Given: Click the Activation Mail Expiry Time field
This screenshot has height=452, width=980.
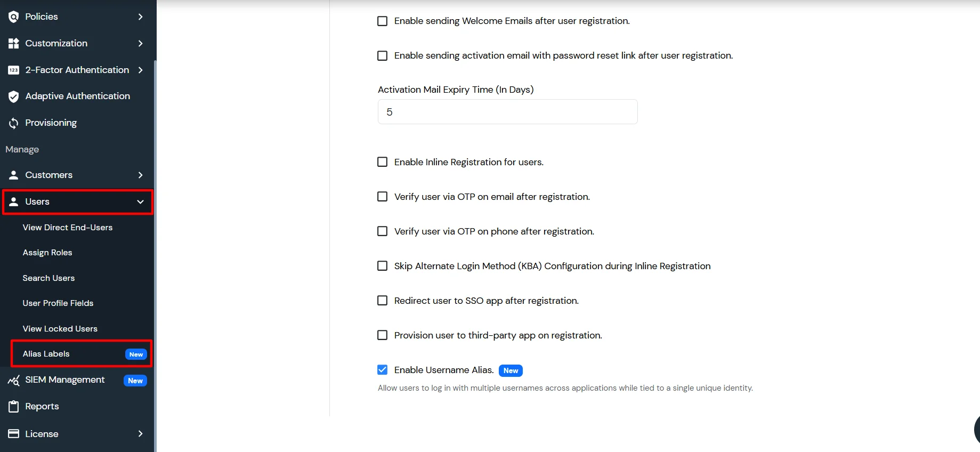Looking at the screenshot, I should [507, 111].
